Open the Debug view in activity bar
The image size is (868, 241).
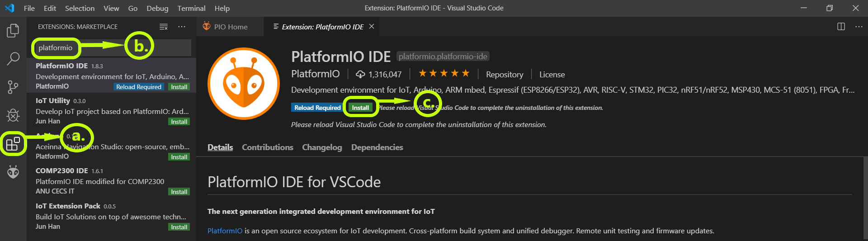click(x=13, y=115)
